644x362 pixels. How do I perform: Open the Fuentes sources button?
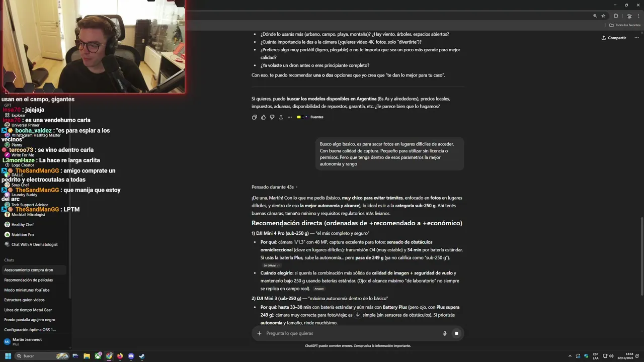click(310, 117)
